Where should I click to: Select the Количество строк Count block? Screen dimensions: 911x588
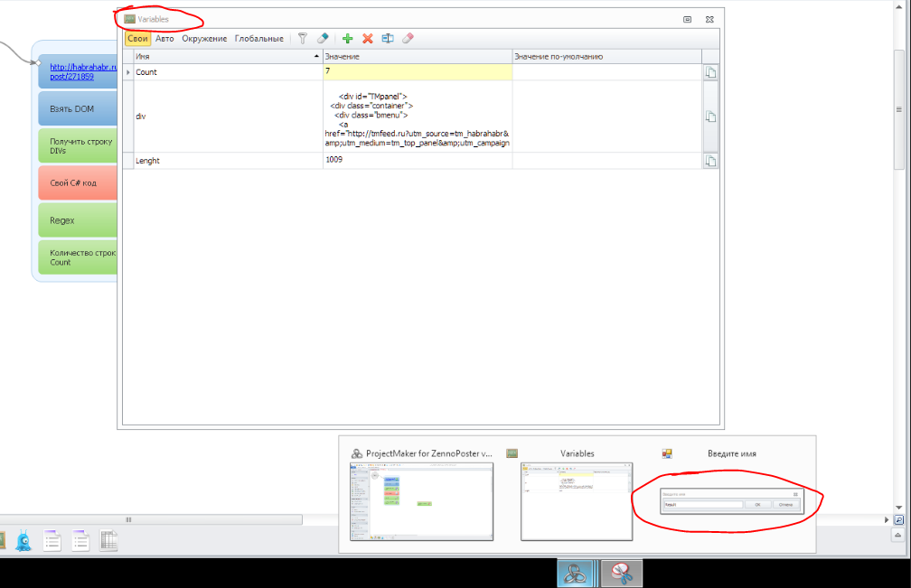click(x=78, y=257)
